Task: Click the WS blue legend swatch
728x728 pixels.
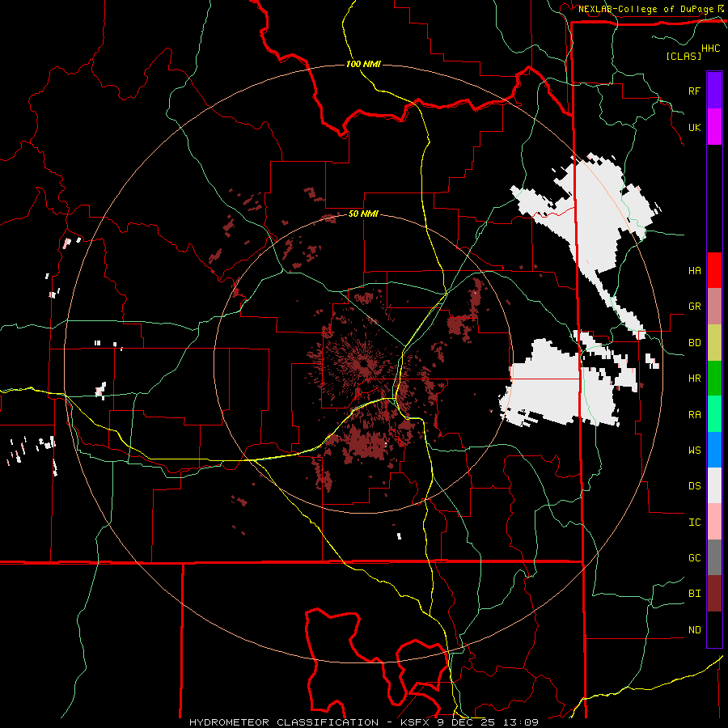Action: click(714, 450)
